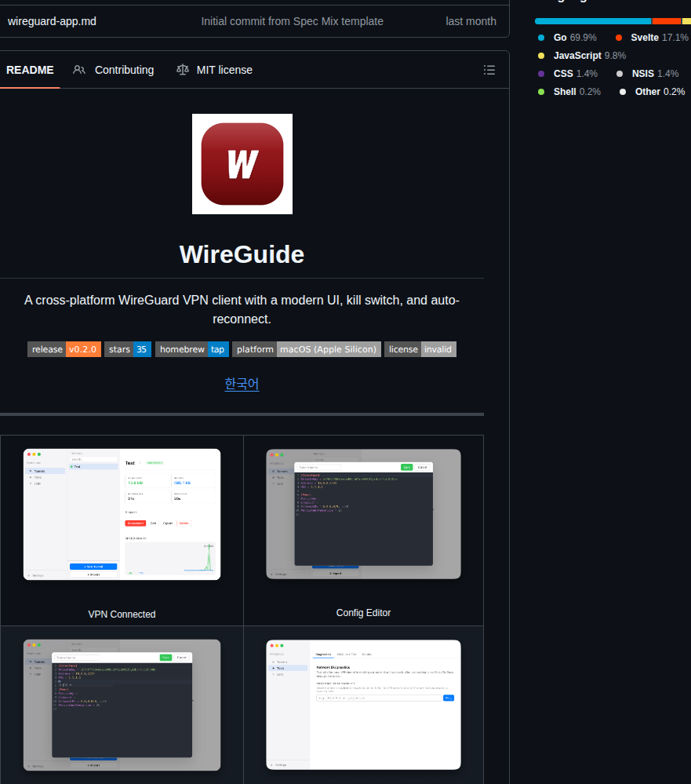Screen dimensions: 691x784
Task: Open the wireguard-app.md file
Action: [x=52, y=21]
